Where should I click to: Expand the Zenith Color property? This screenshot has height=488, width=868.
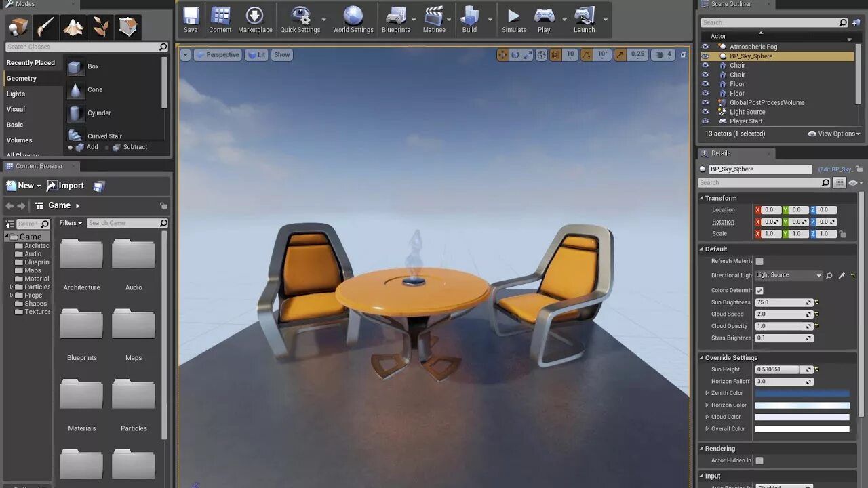point(707,393)
